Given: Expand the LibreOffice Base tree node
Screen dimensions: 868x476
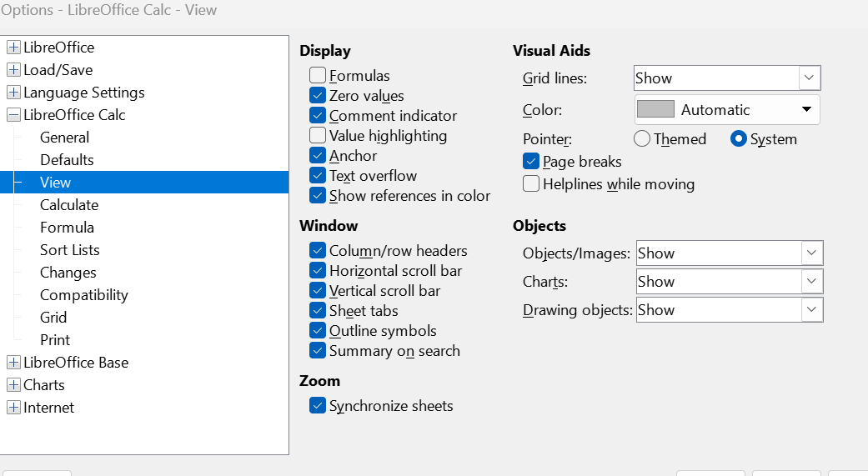Looking at the screenshot, I should (x=13, y=363).
